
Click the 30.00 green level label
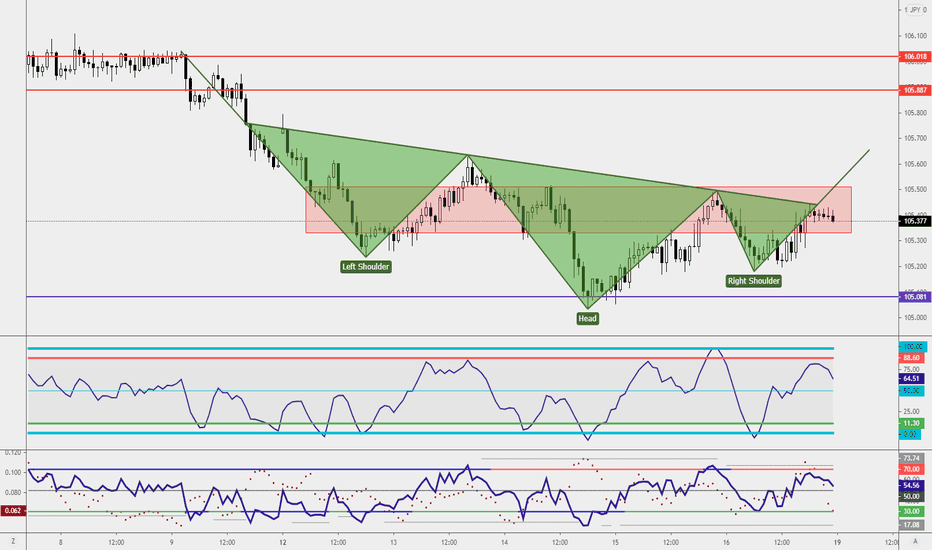point(911,511)
